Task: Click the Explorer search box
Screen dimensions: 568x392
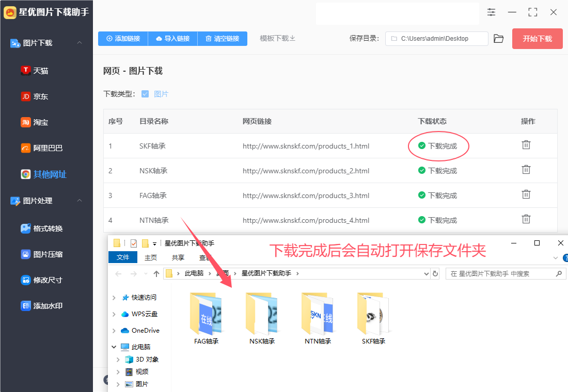Action: point(506,274)
